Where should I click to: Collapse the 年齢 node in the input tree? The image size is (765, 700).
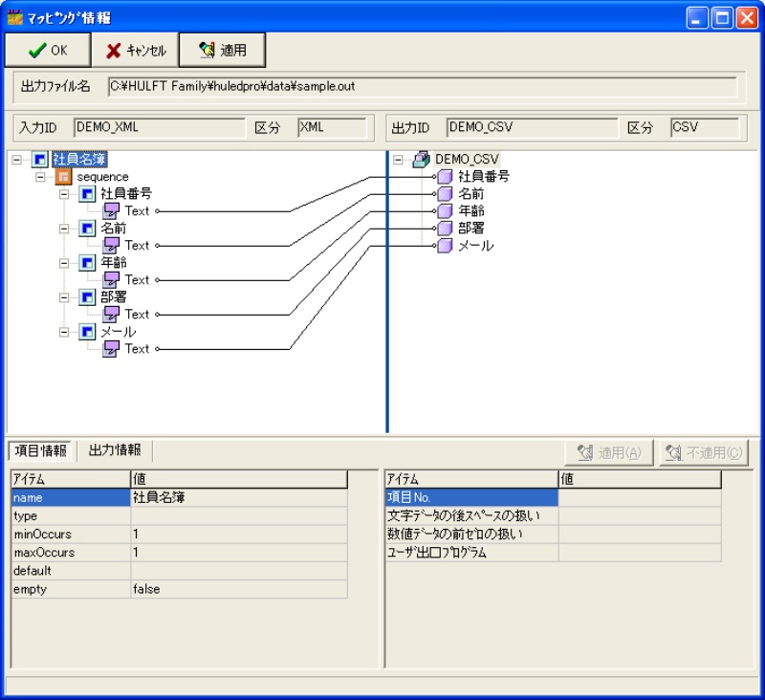65,263
